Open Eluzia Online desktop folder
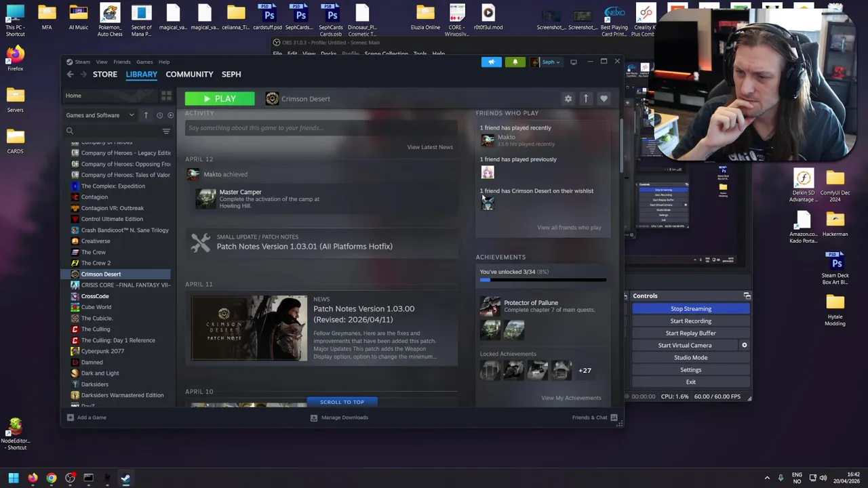The image size is (868, 488). point(425,18)
